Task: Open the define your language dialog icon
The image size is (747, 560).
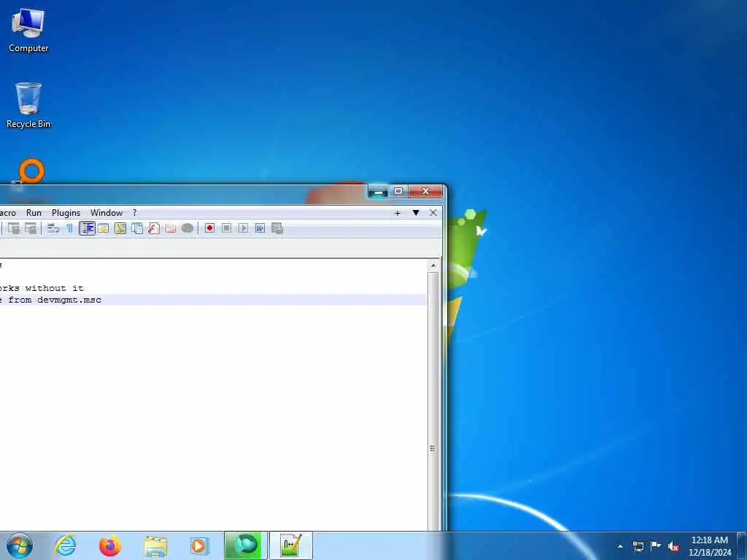Action: point(104,228)
